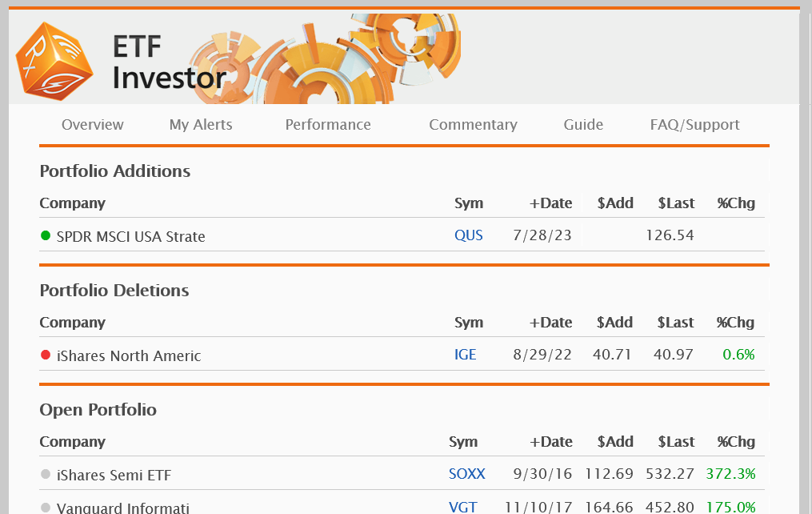Click the $Last header in Open Portfolio

click(x=676, y=441)
